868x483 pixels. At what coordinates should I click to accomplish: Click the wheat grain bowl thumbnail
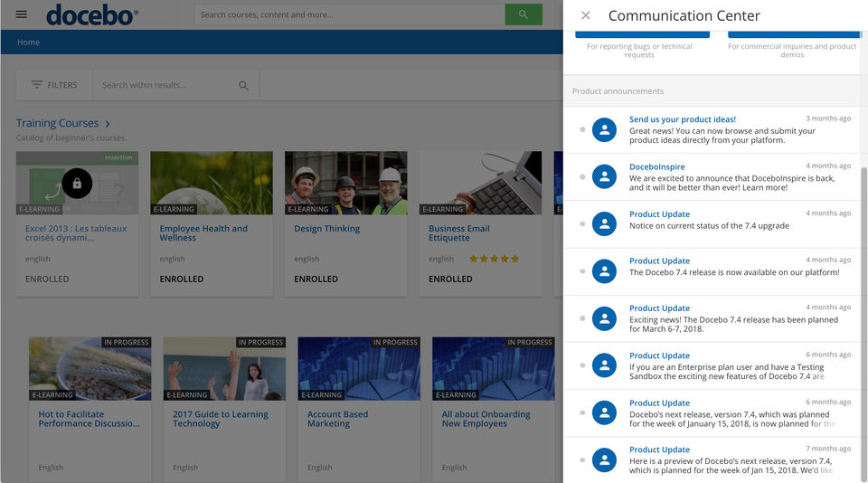coord(90,368)
